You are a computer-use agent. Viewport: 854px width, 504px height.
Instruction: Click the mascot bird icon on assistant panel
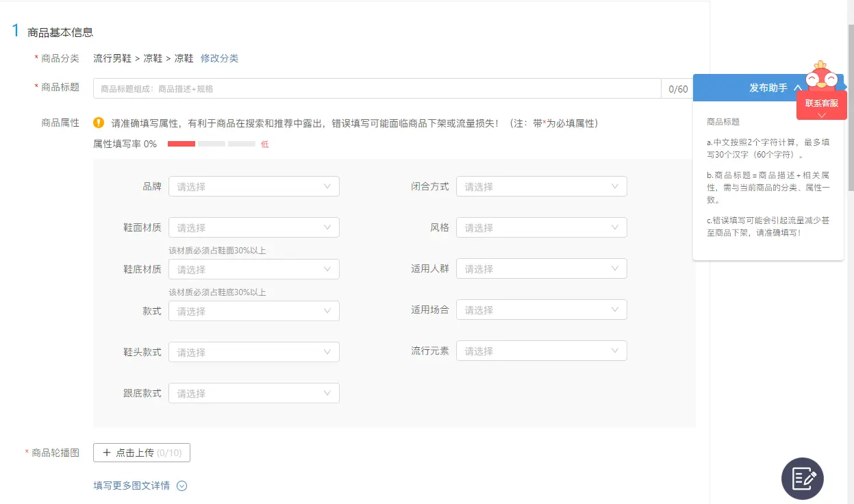pos(821,76)
